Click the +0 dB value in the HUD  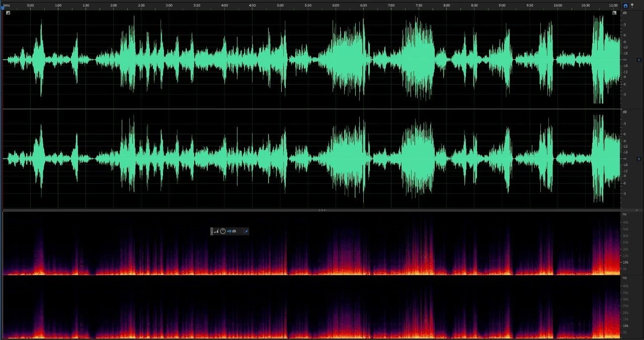(x=231, y=231)
